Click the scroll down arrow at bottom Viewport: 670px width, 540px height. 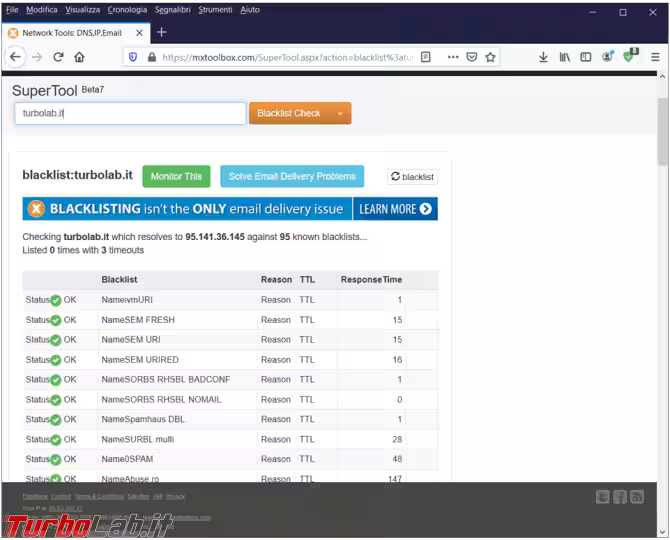click(x=662, y=532)
